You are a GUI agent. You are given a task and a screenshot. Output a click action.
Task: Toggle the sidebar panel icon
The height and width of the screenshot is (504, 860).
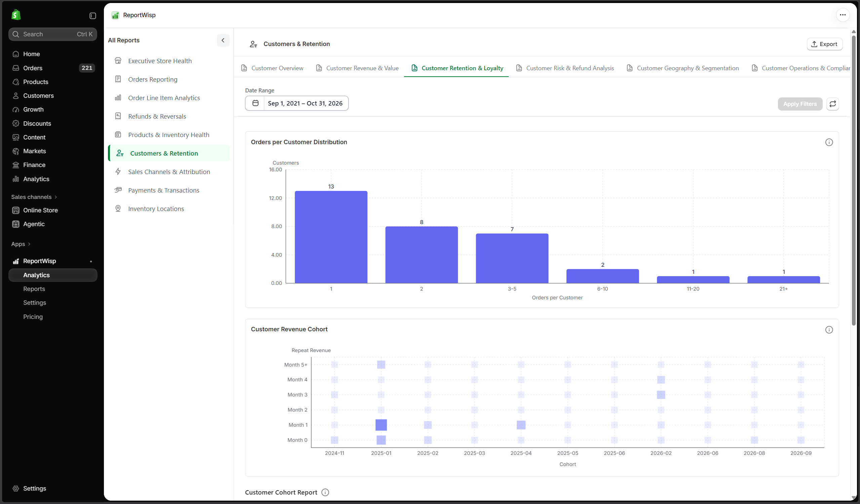point(92,16)
